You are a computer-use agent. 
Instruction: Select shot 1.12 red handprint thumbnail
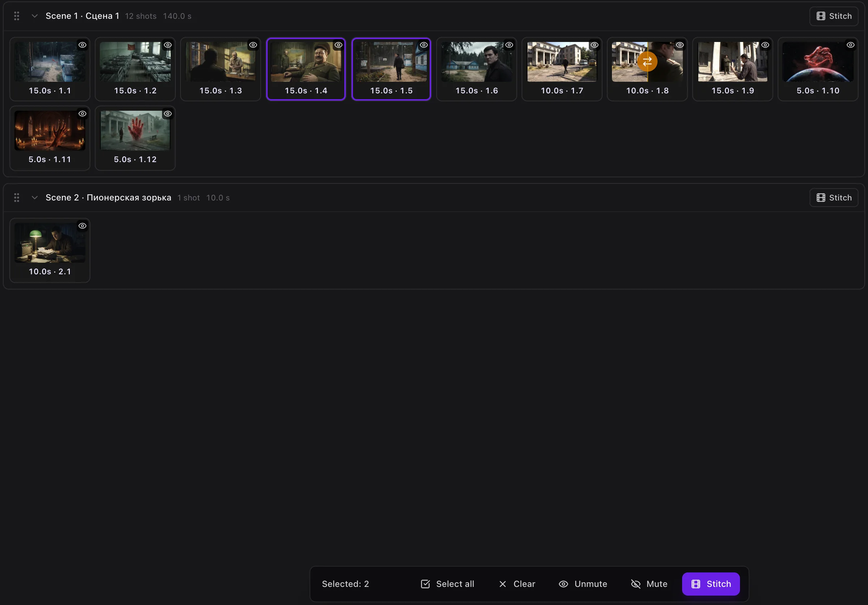pyautogui.click(x=135, y=131)
